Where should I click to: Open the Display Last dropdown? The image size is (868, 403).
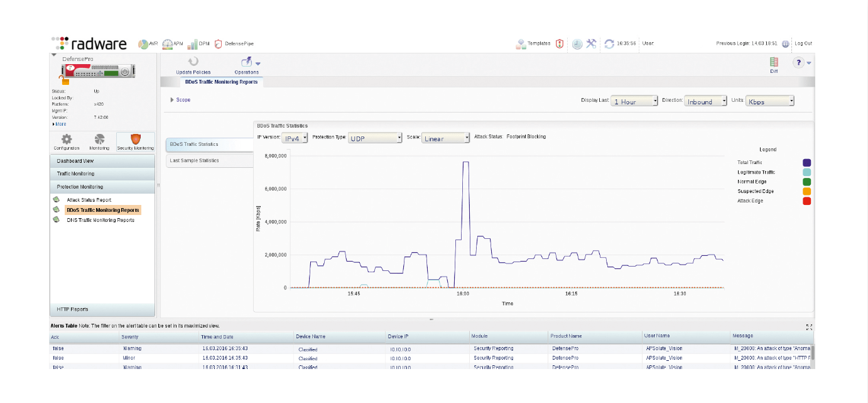[634, 101]
